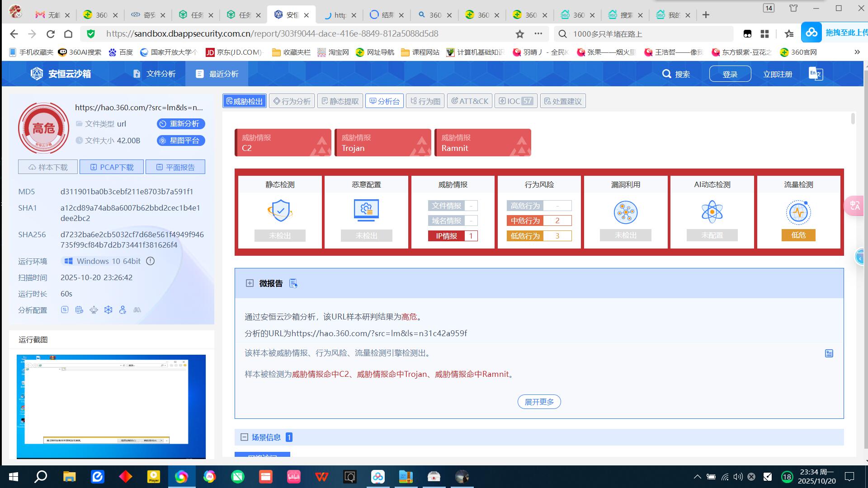Open the 课程网站 bookmarks folder
Viewport: 868px width, 488px height.
coord(420,52)
